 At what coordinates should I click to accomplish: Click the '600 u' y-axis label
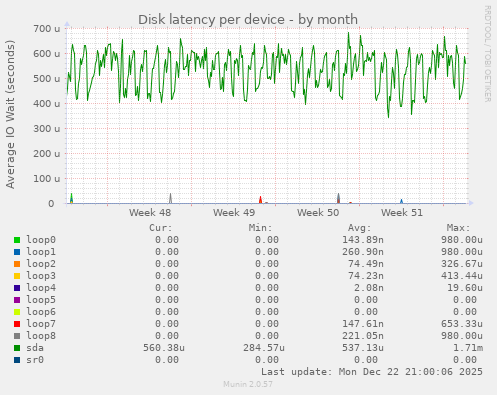tap(47, 54)
